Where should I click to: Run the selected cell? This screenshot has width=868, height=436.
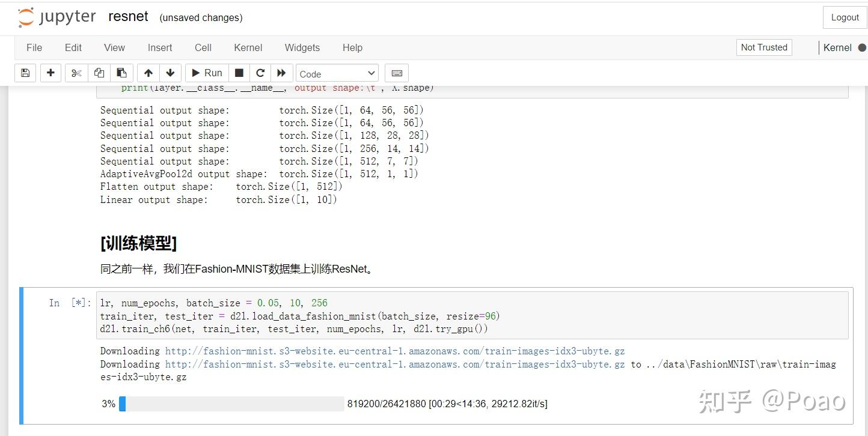[x=206, y=73]
